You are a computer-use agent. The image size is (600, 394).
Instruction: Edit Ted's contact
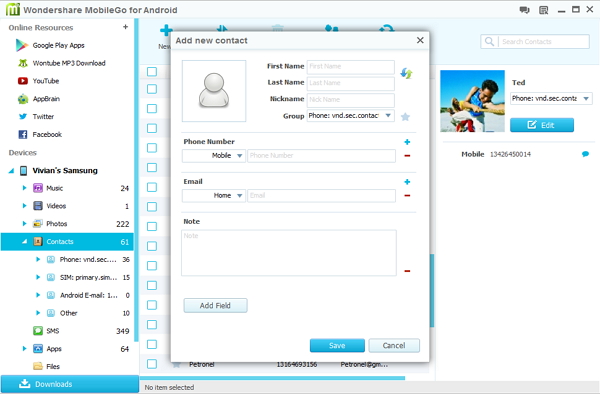coord(542,125)
